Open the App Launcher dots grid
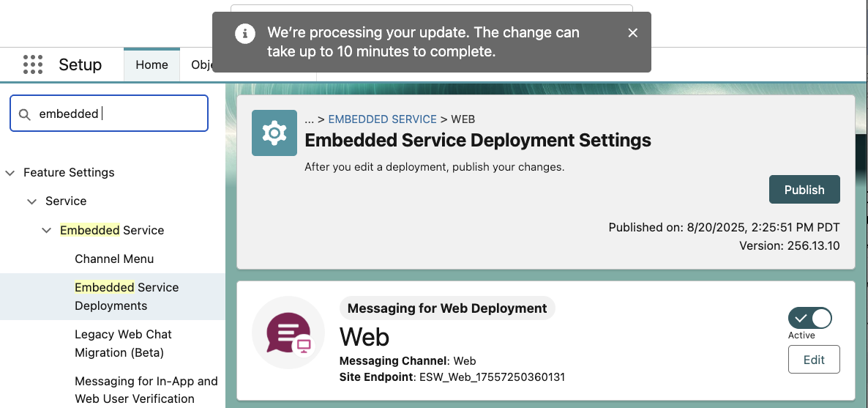The height and width of the screenshot is (408, 868). (x=33, y=64)
